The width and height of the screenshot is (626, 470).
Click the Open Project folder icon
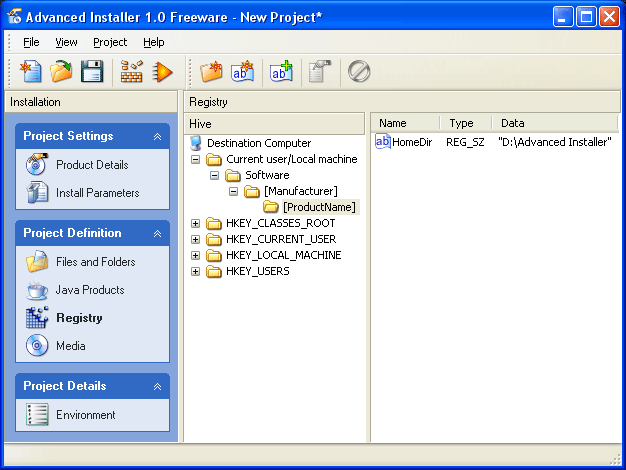61,72
